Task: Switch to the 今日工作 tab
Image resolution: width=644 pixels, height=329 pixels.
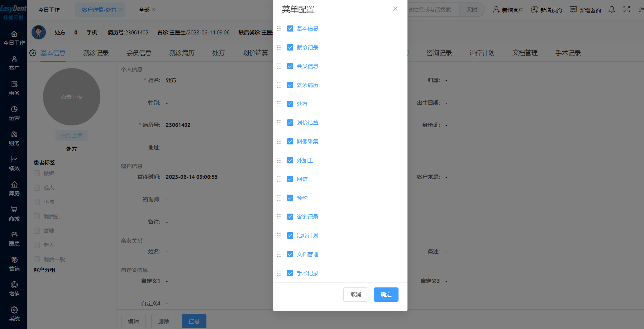Action: click(x=49, y=10)
